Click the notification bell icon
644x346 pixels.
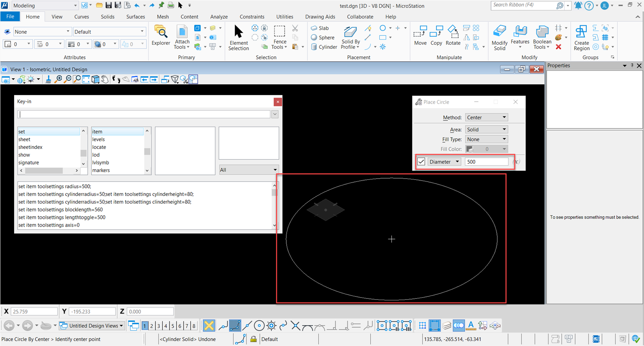pos(578,5)
